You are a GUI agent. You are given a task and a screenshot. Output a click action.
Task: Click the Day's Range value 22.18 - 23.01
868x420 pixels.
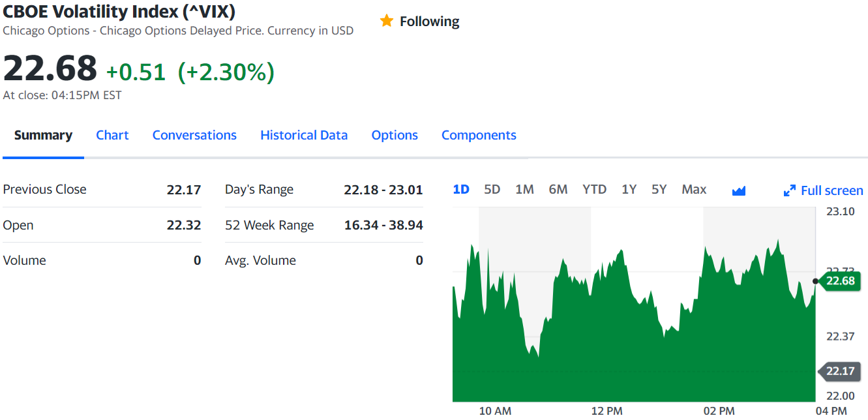pos(383,190)
